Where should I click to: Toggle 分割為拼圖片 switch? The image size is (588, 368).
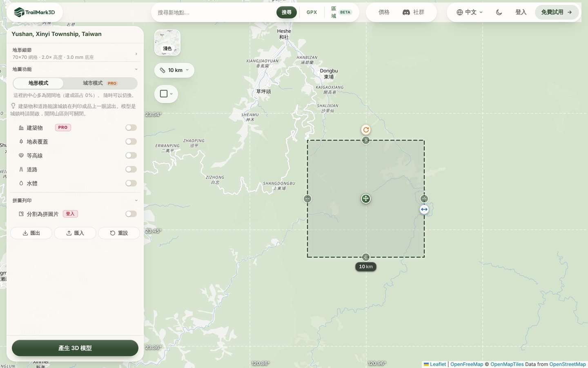131,214
